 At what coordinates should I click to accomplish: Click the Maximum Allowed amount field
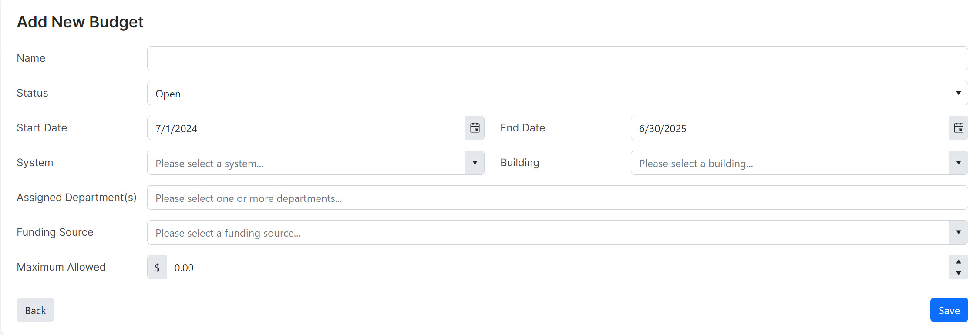tap(558, 267)
